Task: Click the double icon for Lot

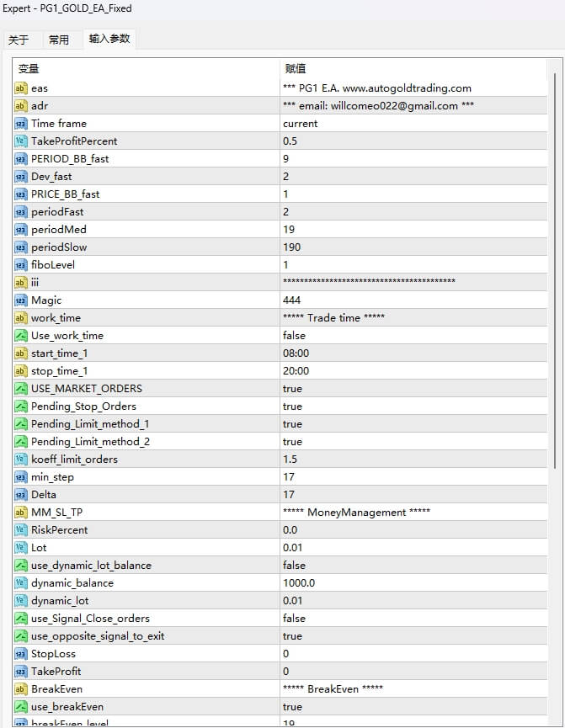Action: pyautogui.click(x=20, y=547)
